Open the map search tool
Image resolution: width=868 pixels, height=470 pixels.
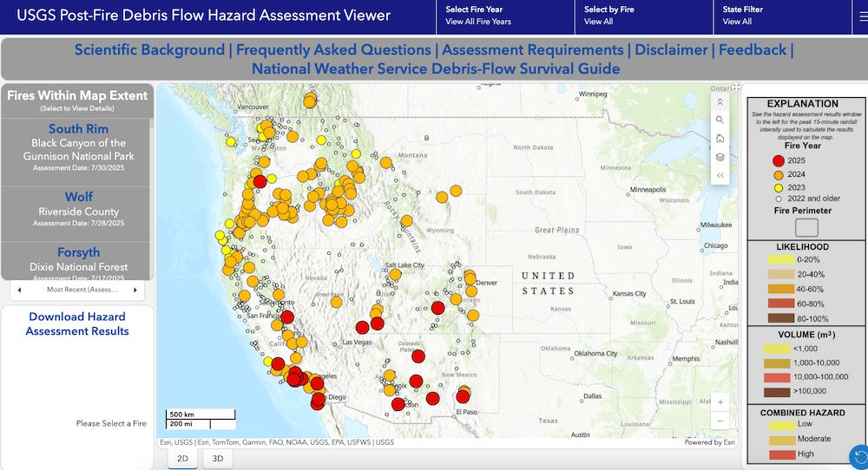720,120
